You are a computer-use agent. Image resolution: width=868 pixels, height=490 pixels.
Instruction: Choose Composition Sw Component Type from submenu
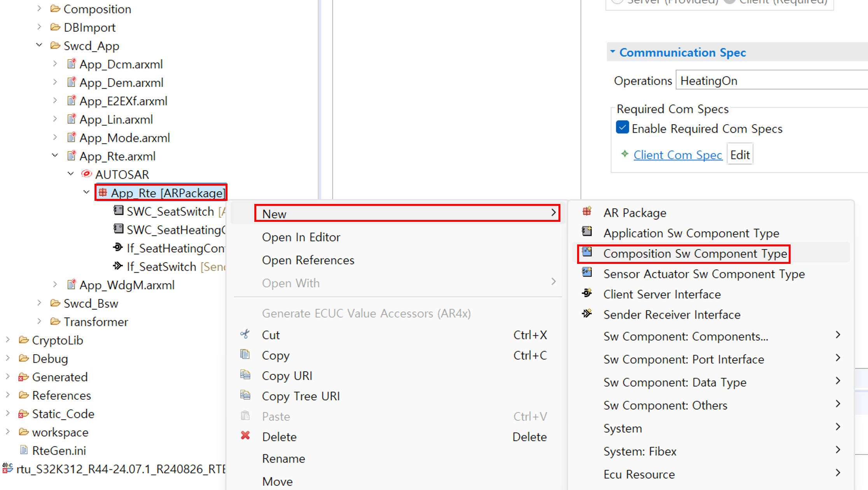tap(695, 254)
